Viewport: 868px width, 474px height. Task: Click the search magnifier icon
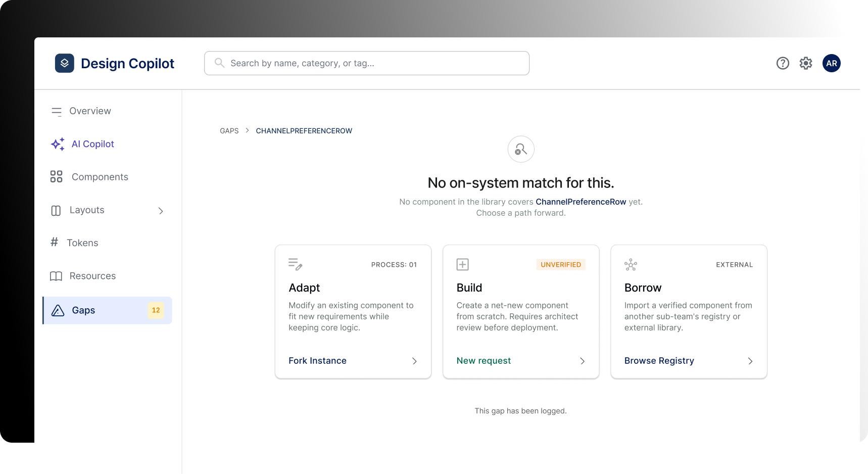point(219,63)
